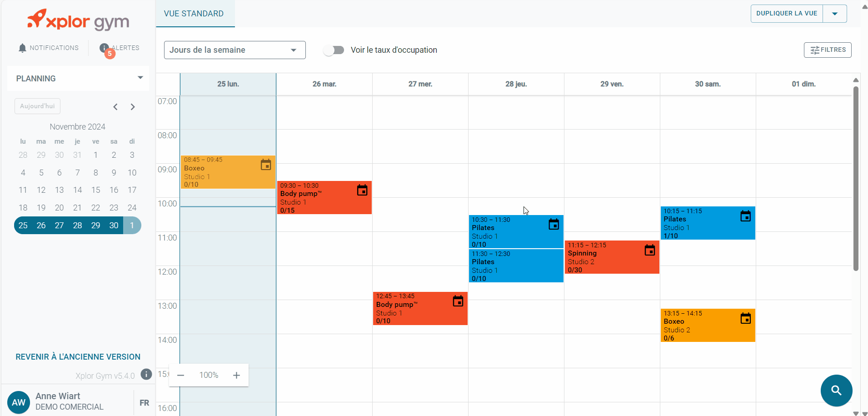
Task: Click the magnifier search floating button
Action: [x=836, y=390]
